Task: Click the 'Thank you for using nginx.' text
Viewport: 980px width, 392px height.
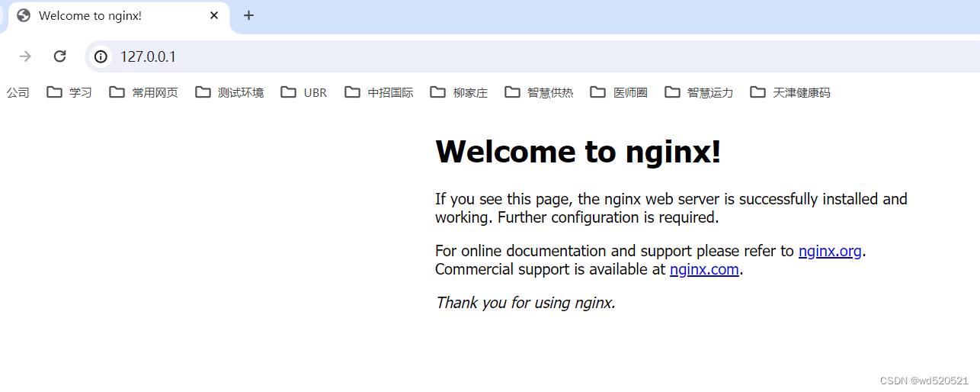Action: [525, 303]
